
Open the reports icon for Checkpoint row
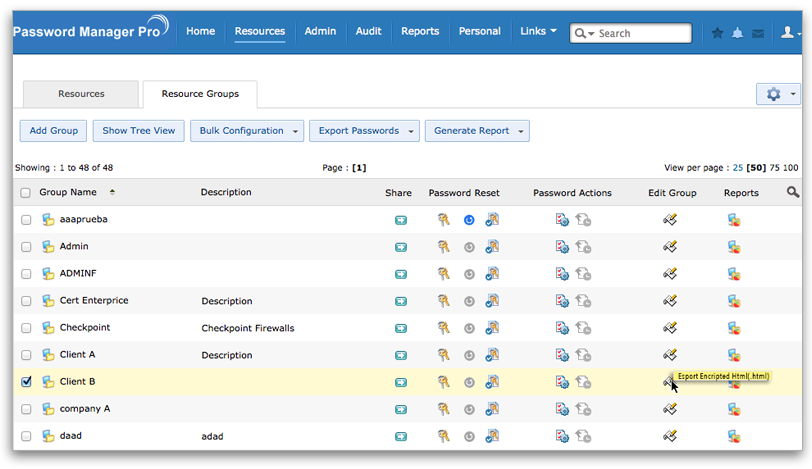coord(734,328)
